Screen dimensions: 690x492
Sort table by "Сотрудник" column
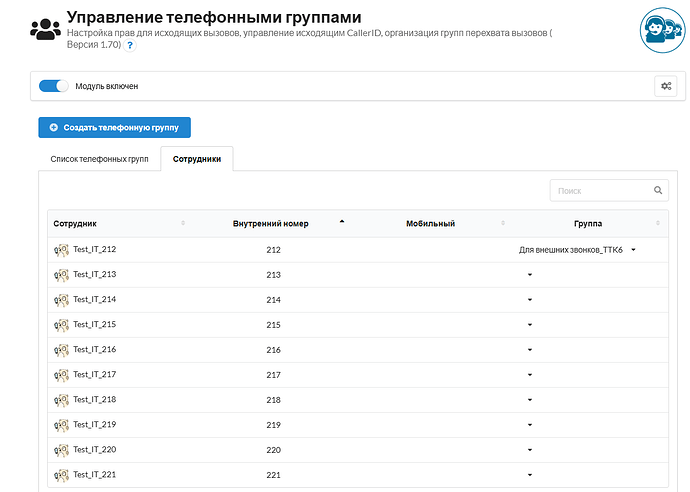click(x=75, y=224)
